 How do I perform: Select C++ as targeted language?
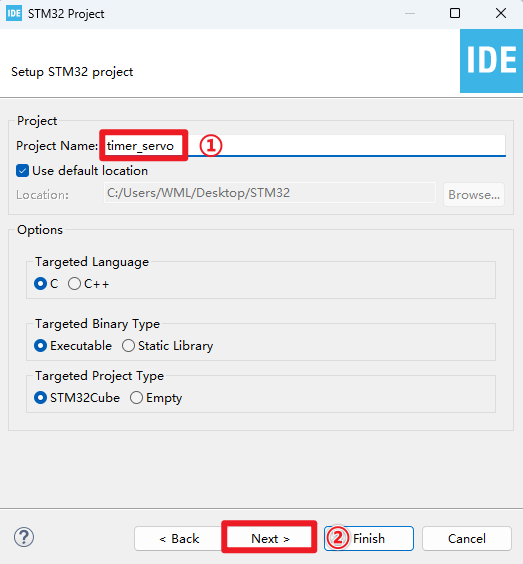pos(74,284)
